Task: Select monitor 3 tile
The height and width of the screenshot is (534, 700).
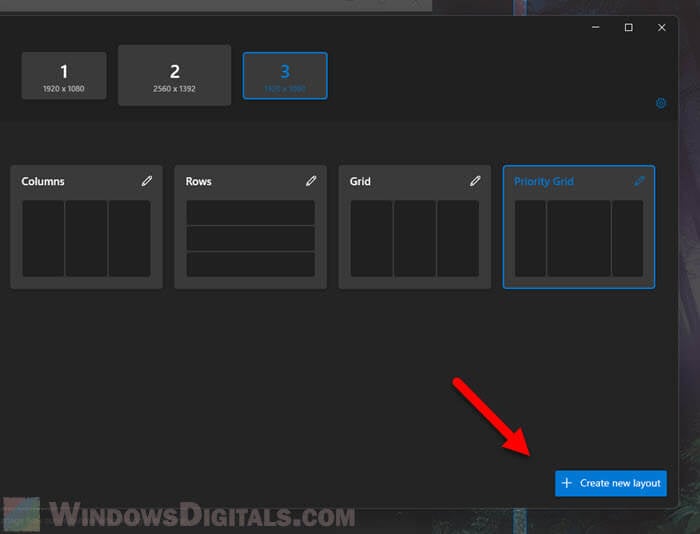Action: point(285,75)
